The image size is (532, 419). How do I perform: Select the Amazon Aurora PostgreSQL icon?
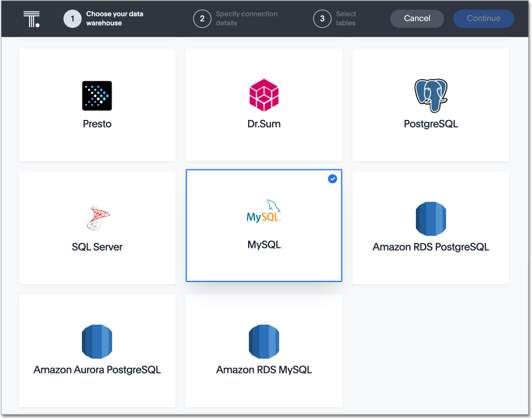(x=97, y=341)
